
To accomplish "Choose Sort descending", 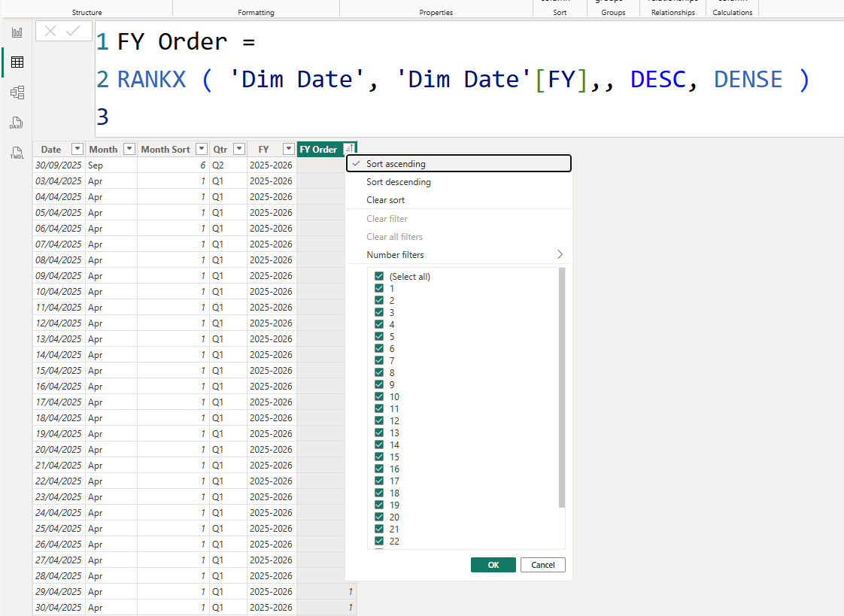I will 459,182.
